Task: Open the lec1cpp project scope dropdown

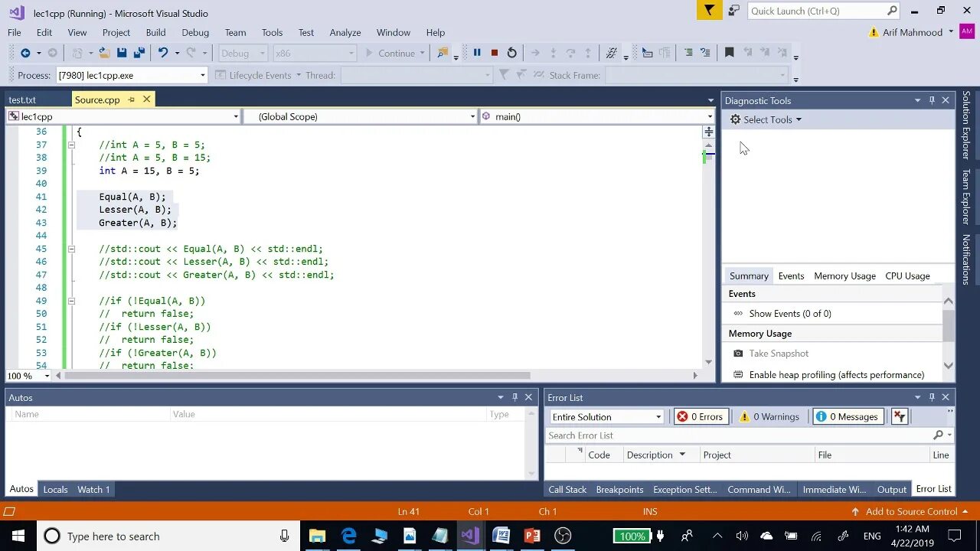Action: 236,116
